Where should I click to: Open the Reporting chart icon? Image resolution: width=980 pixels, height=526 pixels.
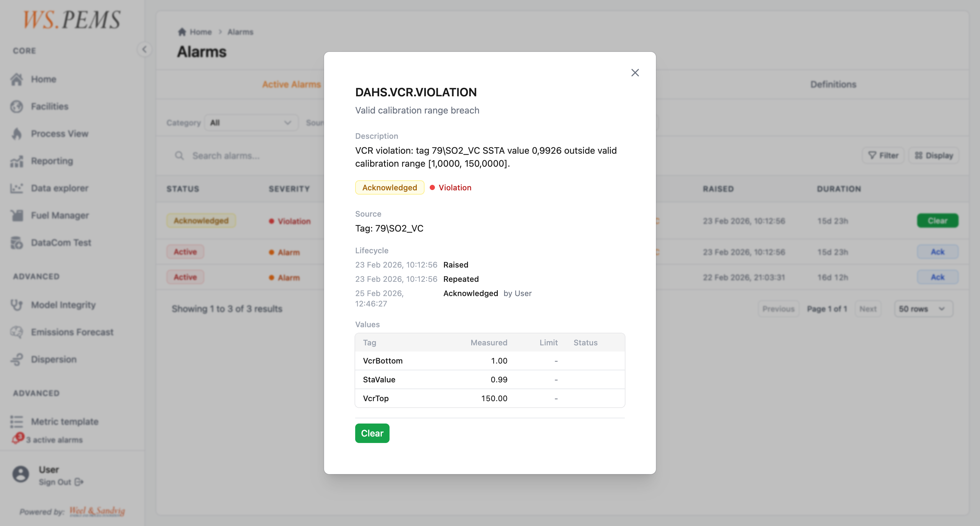click(16, 161)
